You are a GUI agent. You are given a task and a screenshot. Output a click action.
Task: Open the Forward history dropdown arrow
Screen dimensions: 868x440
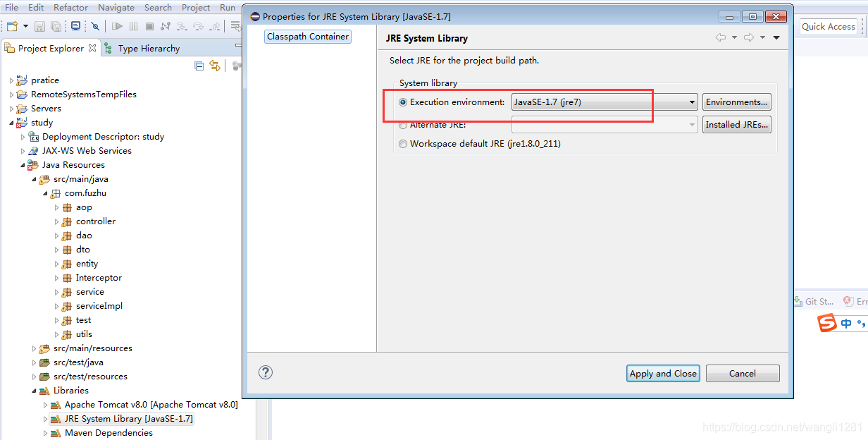click(x=762, y=37)
